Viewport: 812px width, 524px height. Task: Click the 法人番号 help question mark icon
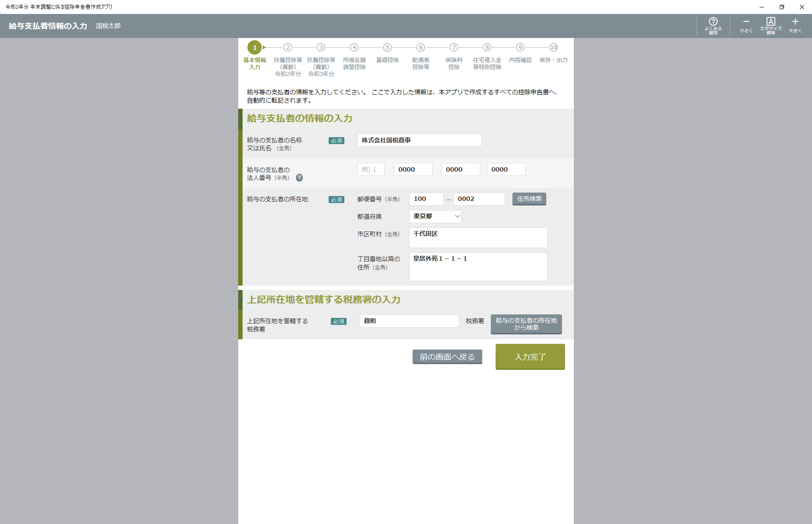(x=299, y=178)
